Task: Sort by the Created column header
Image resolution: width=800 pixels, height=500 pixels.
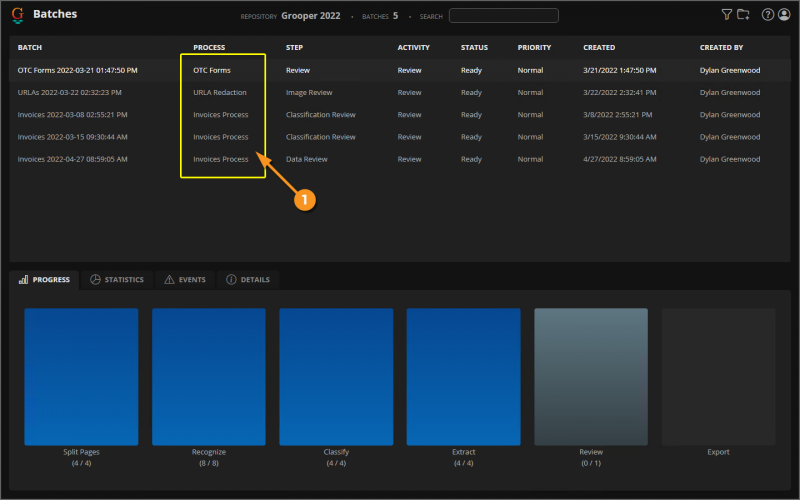Action: coord(599,47)
